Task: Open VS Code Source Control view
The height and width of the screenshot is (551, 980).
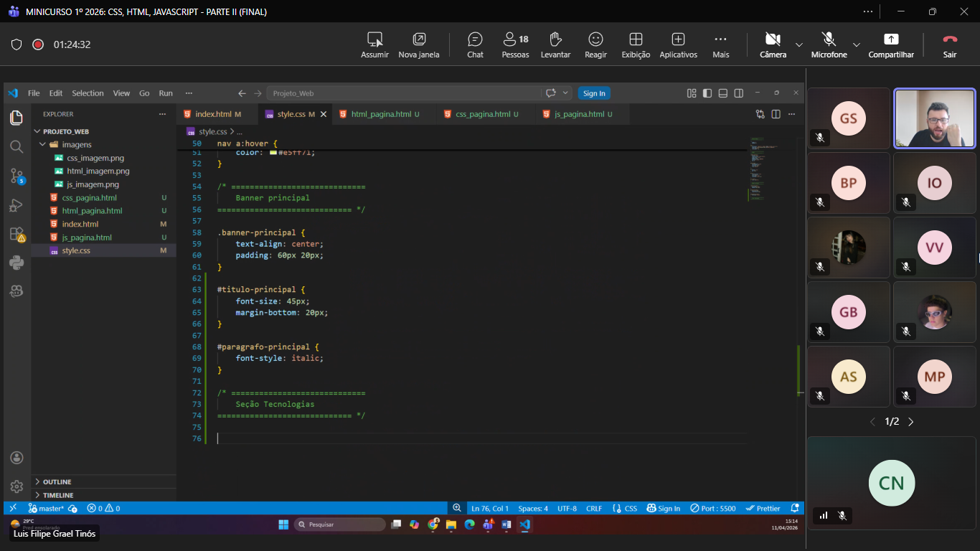Action: (17, 176)
